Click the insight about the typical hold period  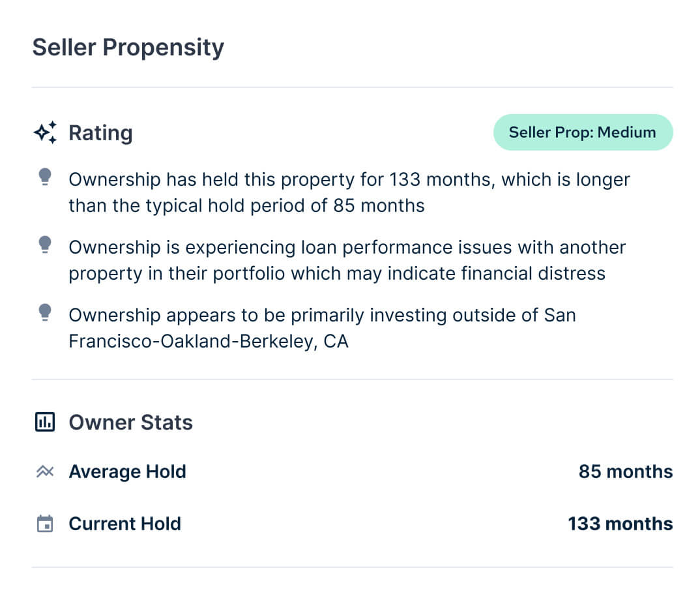246,206
